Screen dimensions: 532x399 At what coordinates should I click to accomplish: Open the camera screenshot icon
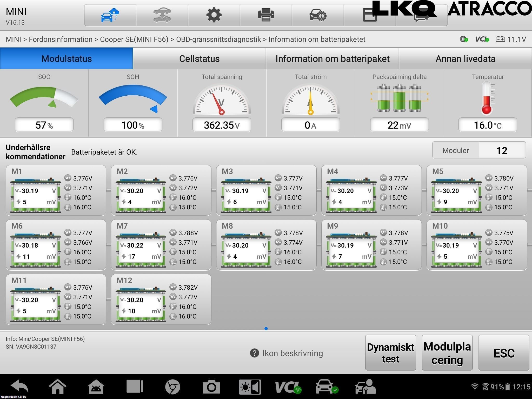pos(211,387)
